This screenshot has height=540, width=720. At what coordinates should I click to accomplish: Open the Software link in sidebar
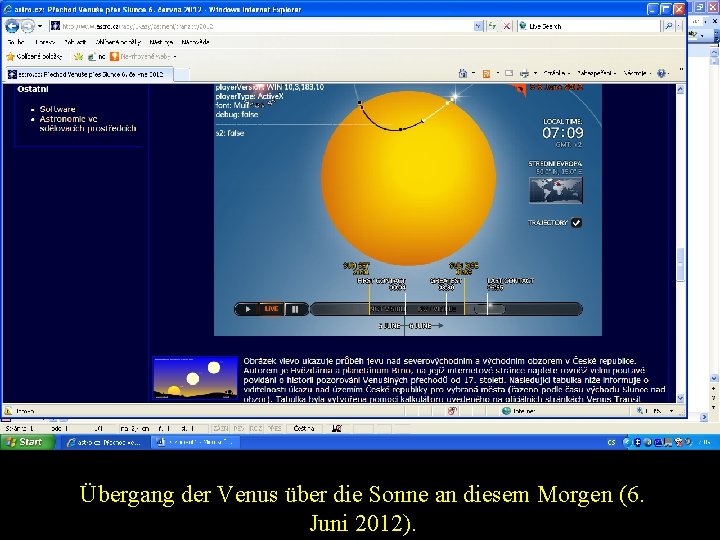(57, 109)
